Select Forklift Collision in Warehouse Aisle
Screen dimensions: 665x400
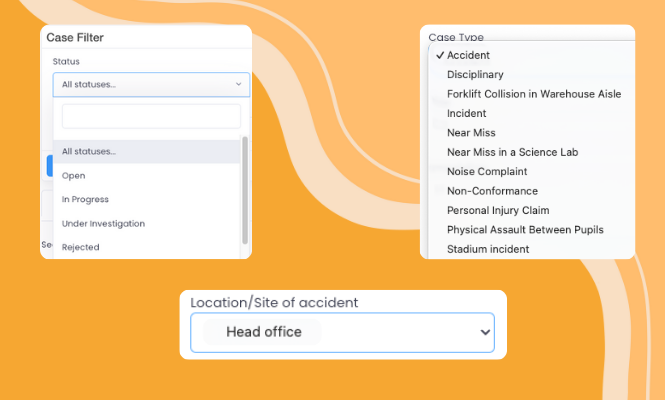tap(534, 94)
